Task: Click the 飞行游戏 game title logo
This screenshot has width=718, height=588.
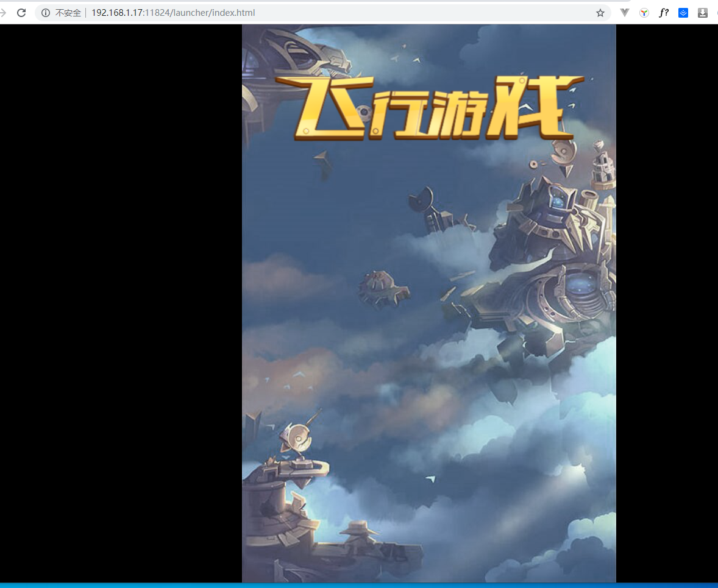Action: (x=430, y=108)
